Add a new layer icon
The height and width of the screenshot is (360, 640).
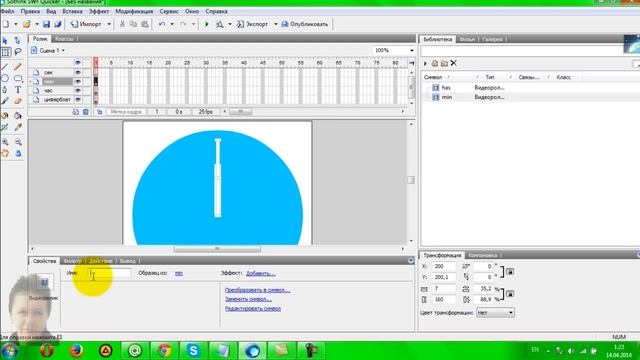pyautogui.click(x=76, y=112)
